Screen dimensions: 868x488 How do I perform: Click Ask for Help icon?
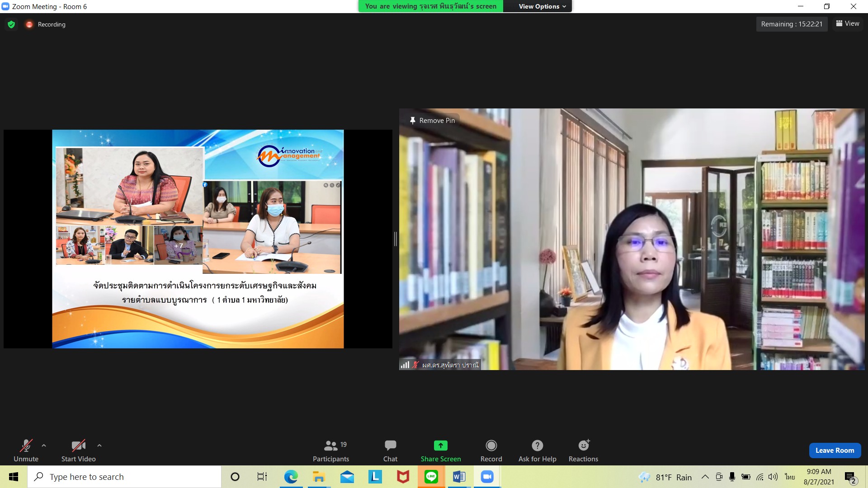537,446
